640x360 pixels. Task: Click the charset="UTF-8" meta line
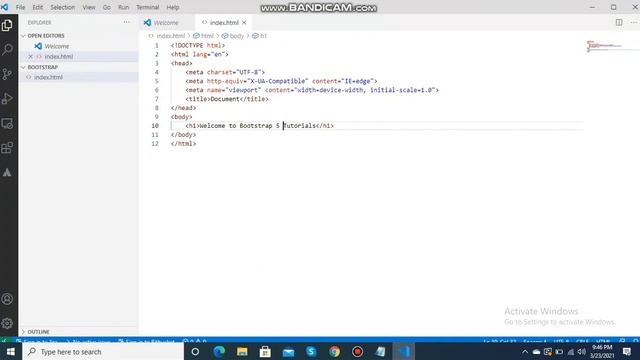coord(225,72)
